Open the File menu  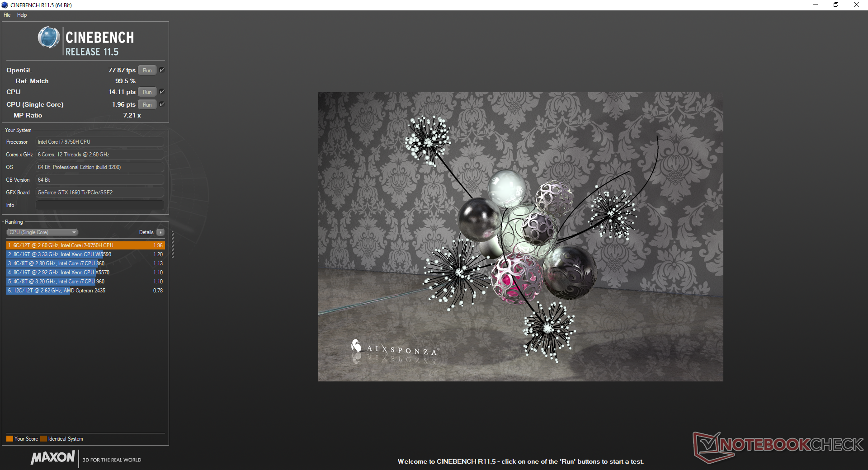tap(7, 15)
